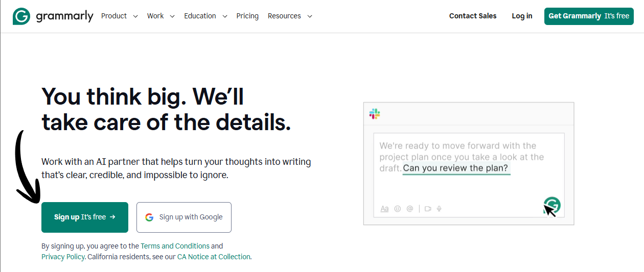
Task: Open the CA Notice at Collection link
Action: point(214,257)
